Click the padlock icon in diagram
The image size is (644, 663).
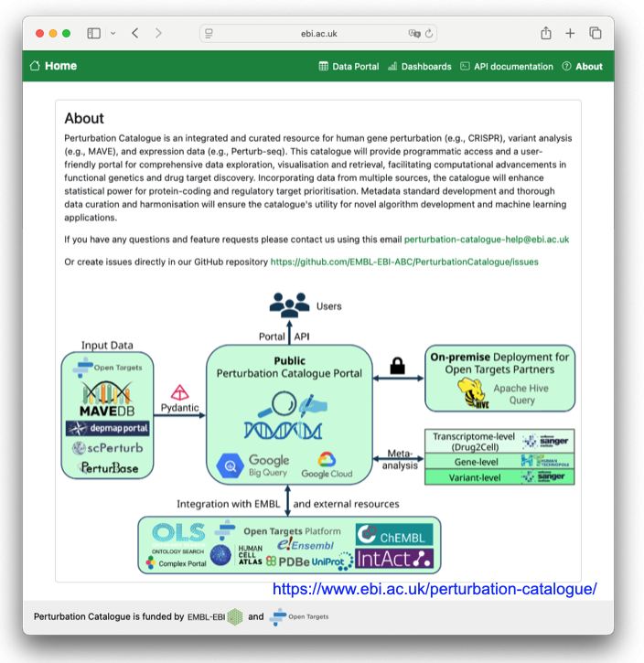click(x=398, y=365)
